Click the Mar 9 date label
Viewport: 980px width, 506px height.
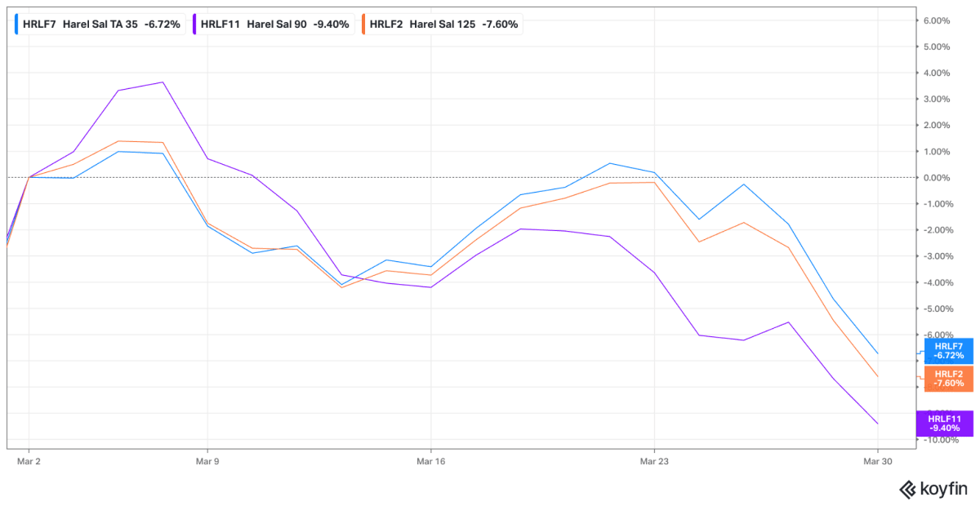[207, 461]
